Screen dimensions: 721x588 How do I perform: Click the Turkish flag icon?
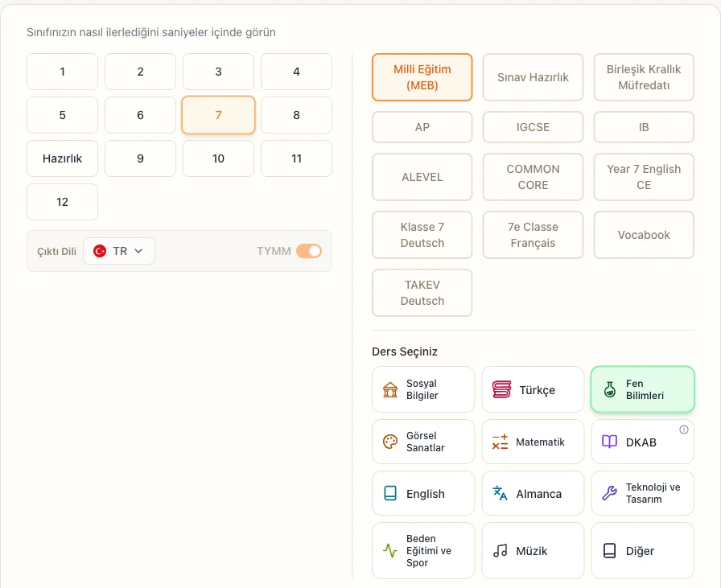coord(99,251)
